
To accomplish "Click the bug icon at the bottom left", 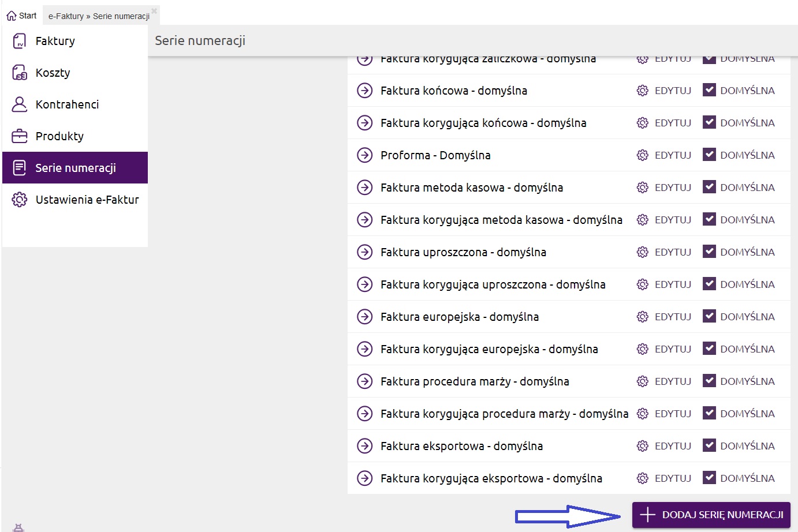I will click(x=18, y=527).
